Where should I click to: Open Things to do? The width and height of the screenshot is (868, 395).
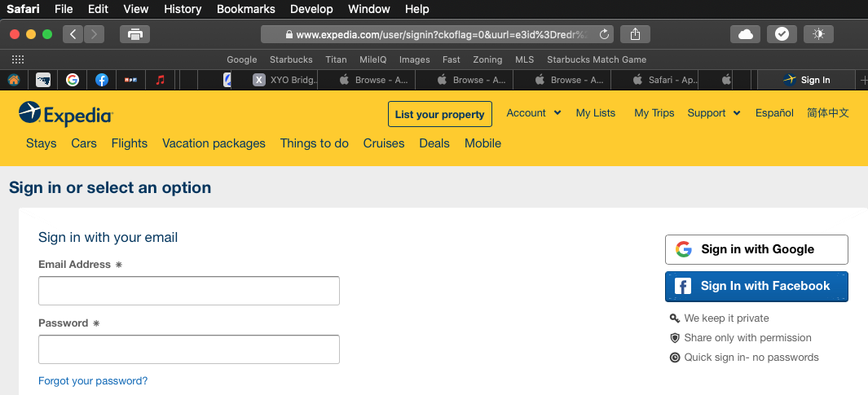click(x=315, y=143)
